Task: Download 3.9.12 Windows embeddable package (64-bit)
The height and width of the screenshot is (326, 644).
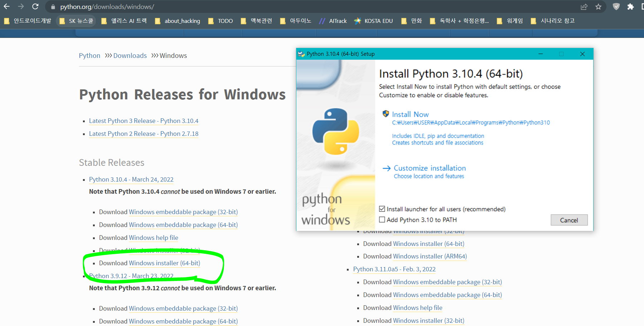Action: tap(183, 321)
